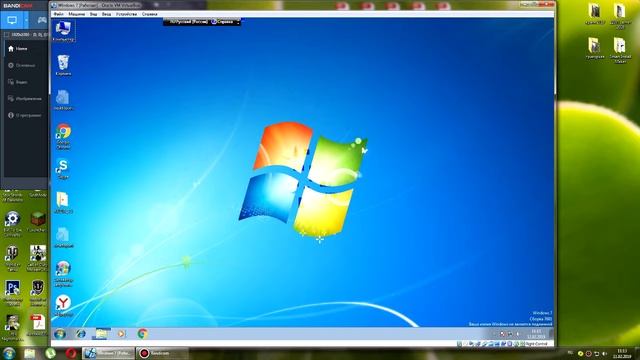The height and width of the screenshot is (360, 640).
Task: Open language bar options arrow in guest
Action: tap(238, 22)
